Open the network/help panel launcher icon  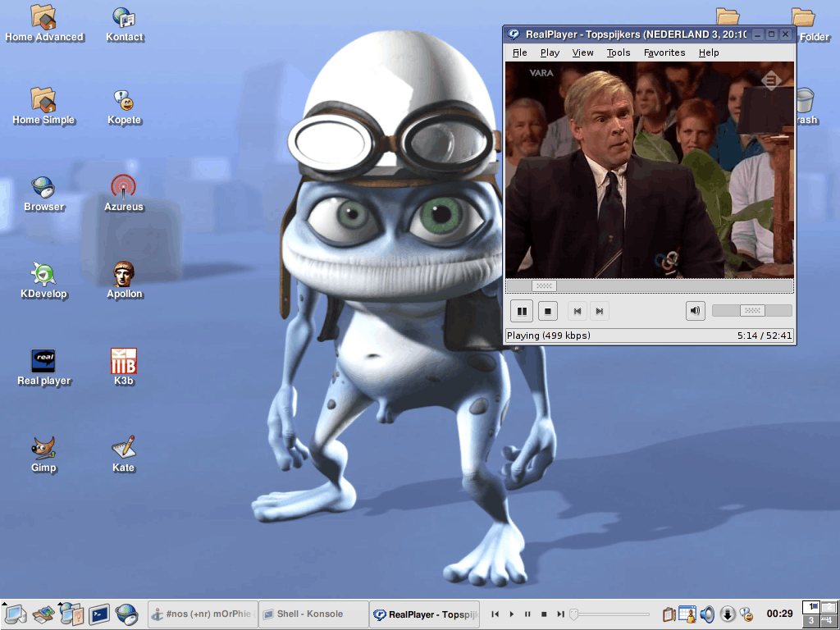click(71, 614)
